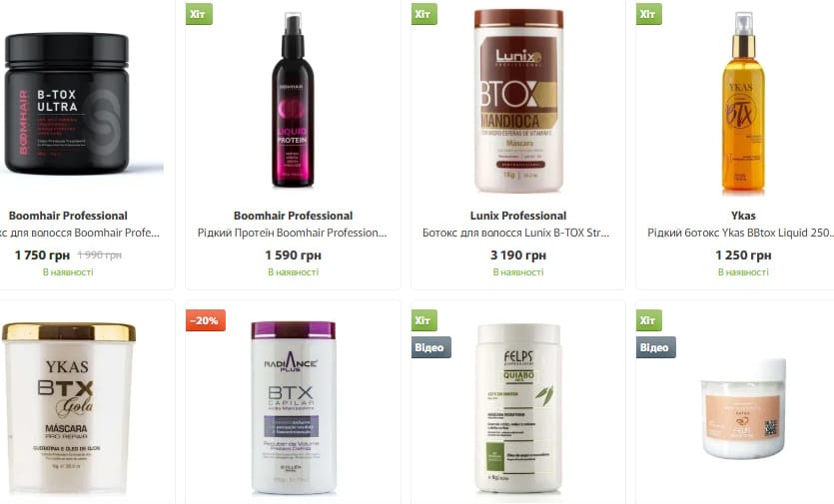Open the Lunix BTOX Mandioca jar image
834x504 pixels.
click(518, 101)
